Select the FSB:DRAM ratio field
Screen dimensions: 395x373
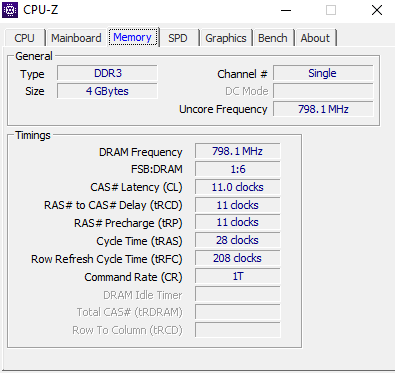click(238, 169)
